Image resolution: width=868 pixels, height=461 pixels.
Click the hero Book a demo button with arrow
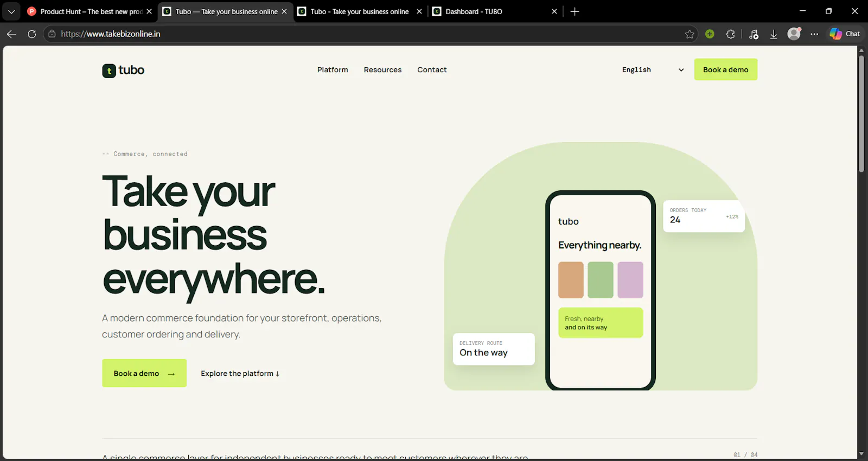[144, 373]
